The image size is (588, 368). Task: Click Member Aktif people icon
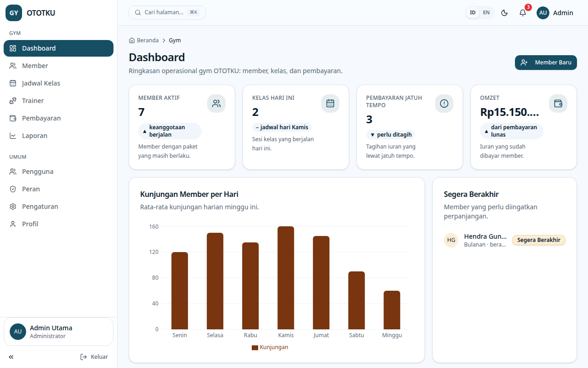coord(216,103)
